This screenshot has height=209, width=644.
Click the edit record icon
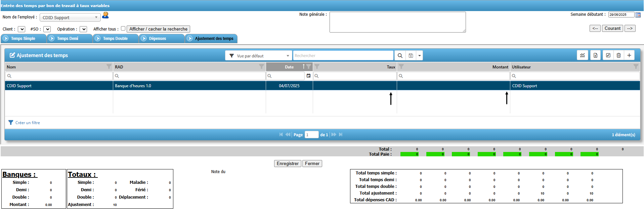click(608, 55)
